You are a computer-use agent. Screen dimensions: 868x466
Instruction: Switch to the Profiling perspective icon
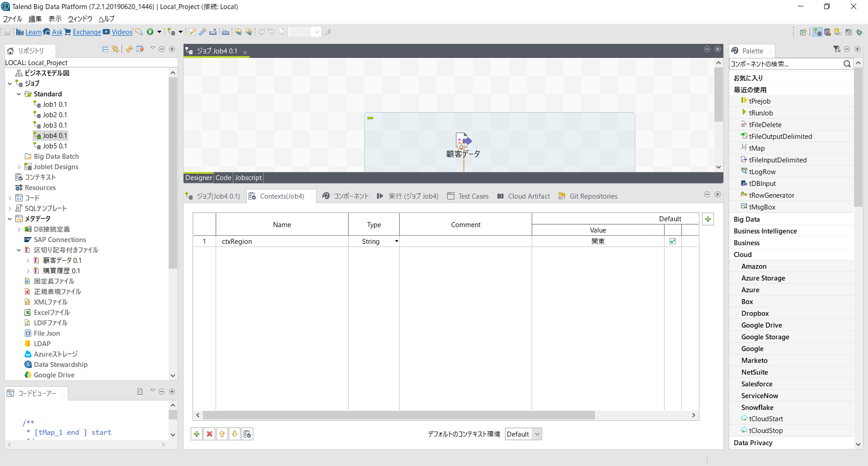point(827,32)
